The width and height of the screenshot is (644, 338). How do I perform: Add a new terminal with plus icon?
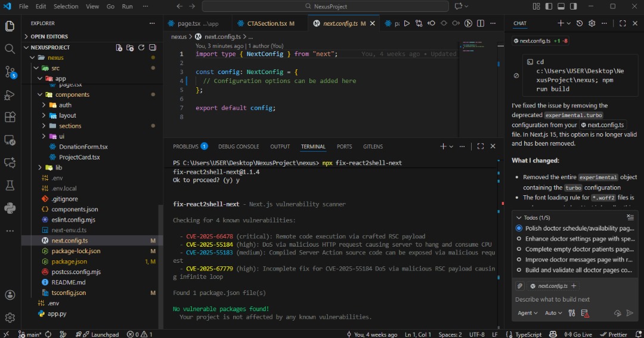[443, 146]
